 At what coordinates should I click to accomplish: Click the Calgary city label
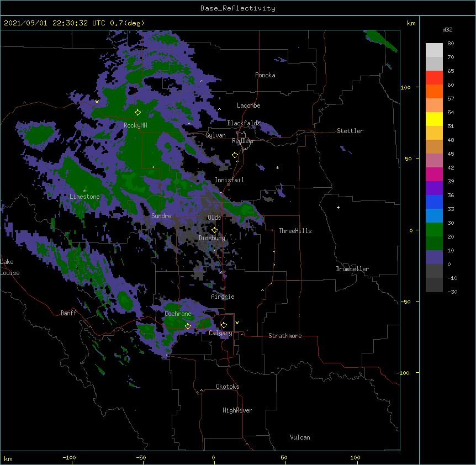[x=220, y=333]
